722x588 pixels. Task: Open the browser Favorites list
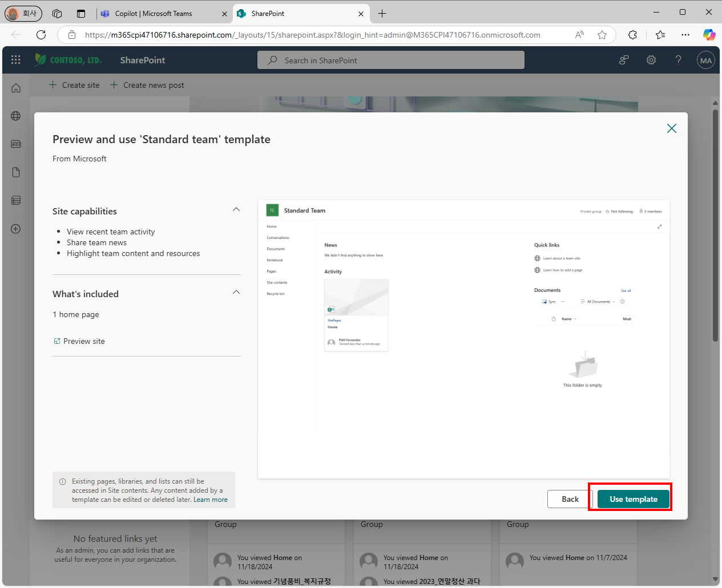click(660, 35)
